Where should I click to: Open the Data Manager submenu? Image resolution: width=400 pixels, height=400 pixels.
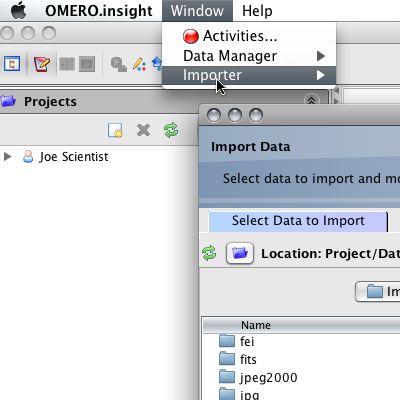click(249, 56)
